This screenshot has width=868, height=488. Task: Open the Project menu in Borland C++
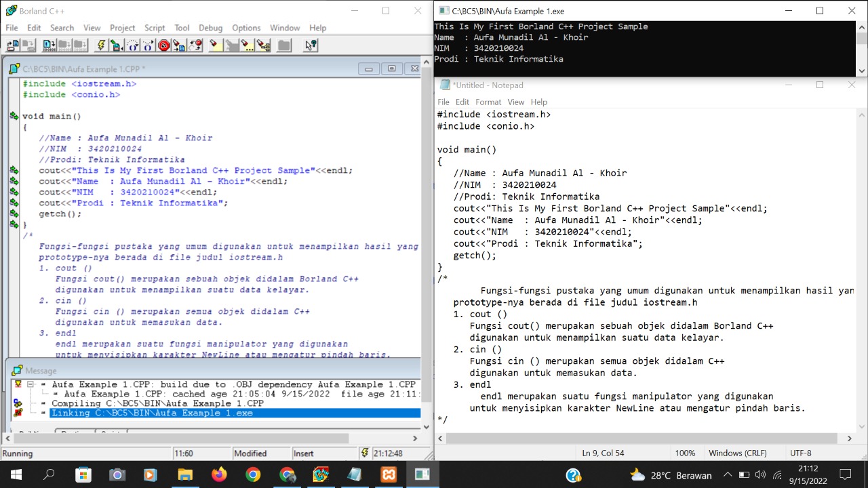coord(123,28)
